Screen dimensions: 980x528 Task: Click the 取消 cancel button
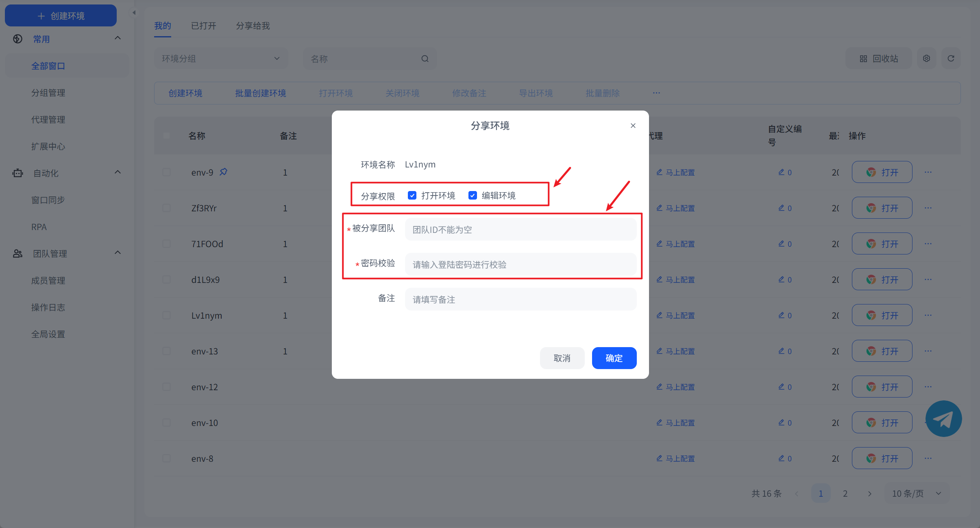coord(562,358)
